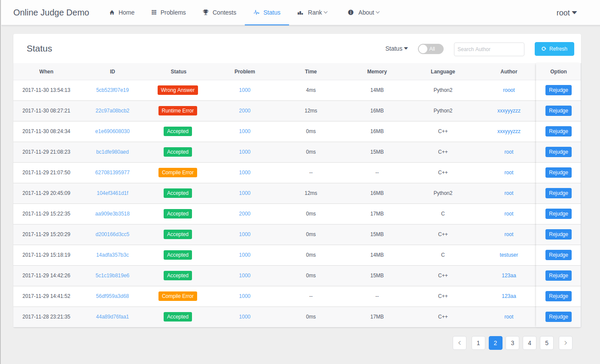Select the Problems grid icon

[154, 12]
